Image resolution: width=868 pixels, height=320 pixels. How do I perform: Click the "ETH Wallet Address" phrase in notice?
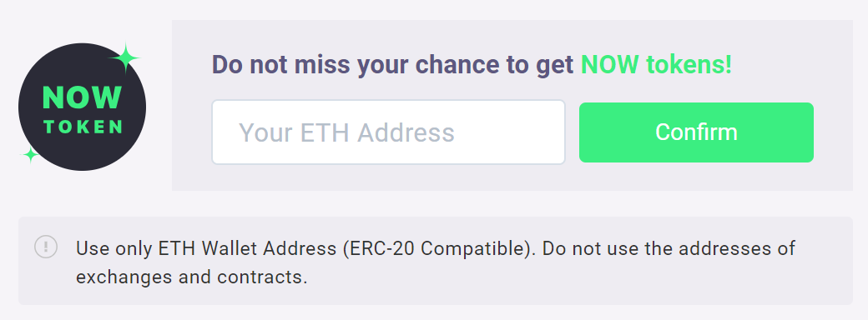[247, 248]
